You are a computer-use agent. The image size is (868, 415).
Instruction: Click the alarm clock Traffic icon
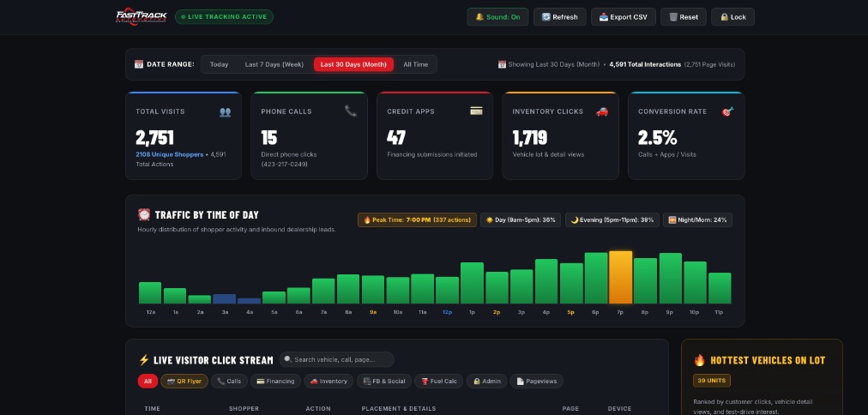[x=144, y=214]
